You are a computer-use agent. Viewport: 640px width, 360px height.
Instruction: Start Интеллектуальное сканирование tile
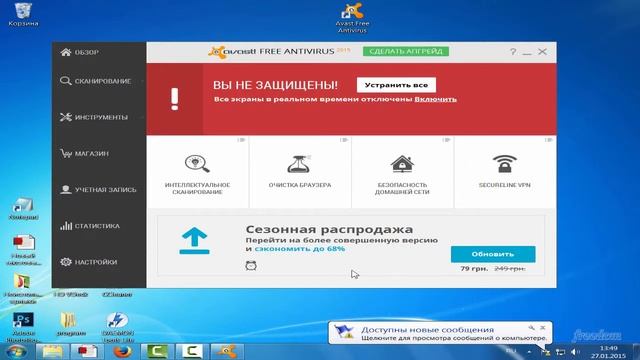197,173
